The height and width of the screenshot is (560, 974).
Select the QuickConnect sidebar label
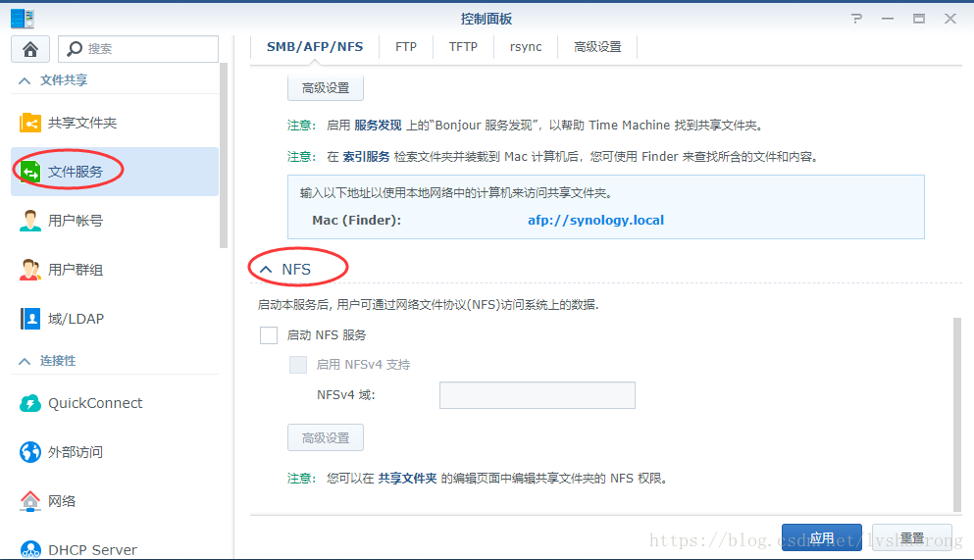click(95, 403)
